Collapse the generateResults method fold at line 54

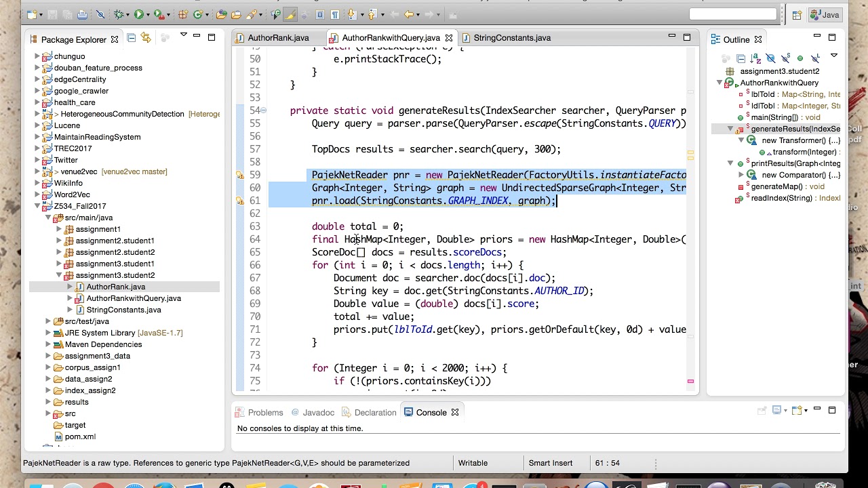(263, 110)
